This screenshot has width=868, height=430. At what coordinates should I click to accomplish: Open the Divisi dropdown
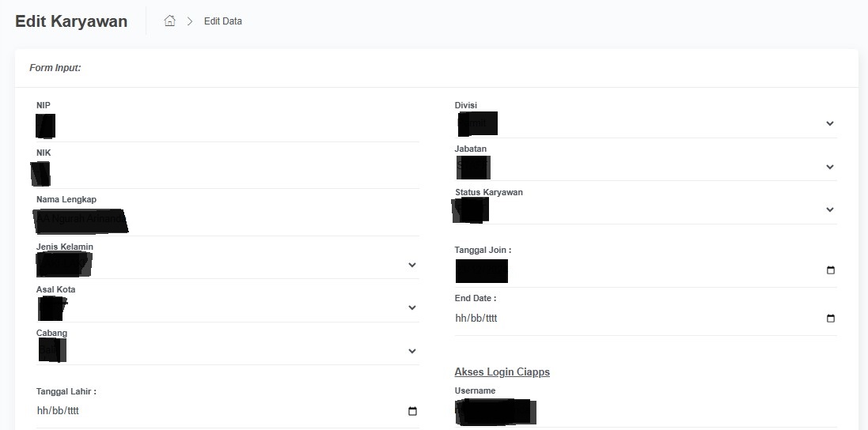830,123
